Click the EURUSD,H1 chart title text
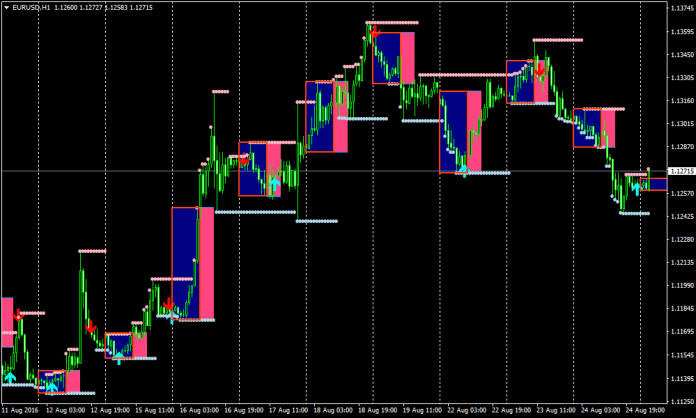 [x=32, y=9]
